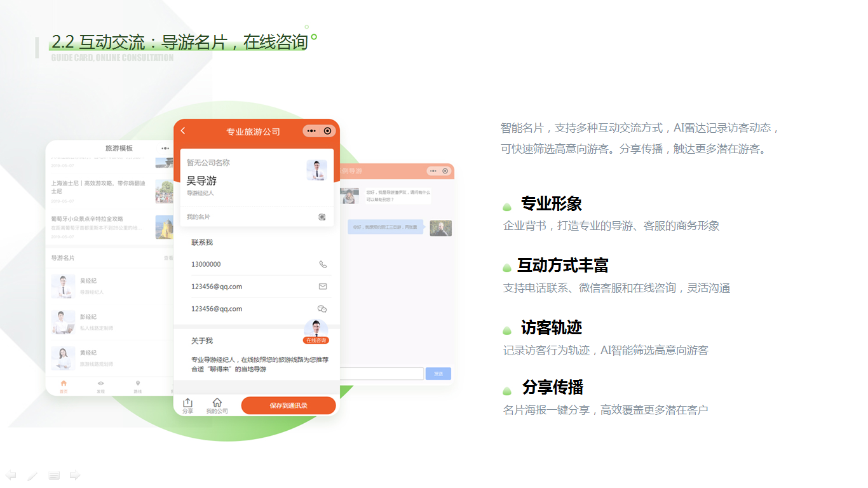Tap the phone icon beside 13000000
The width and height of the screenshot is (868, 488).
[x=323, y=264]
